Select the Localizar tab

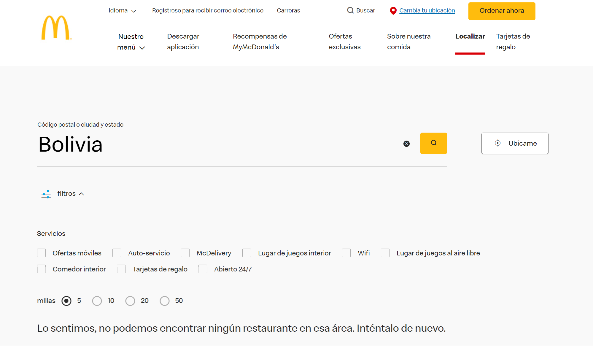pos(470,36)
